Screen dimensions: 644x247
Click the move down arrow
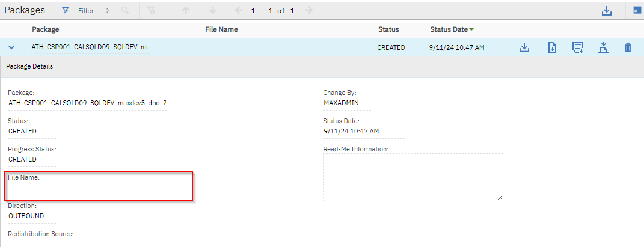click(213, 10)
